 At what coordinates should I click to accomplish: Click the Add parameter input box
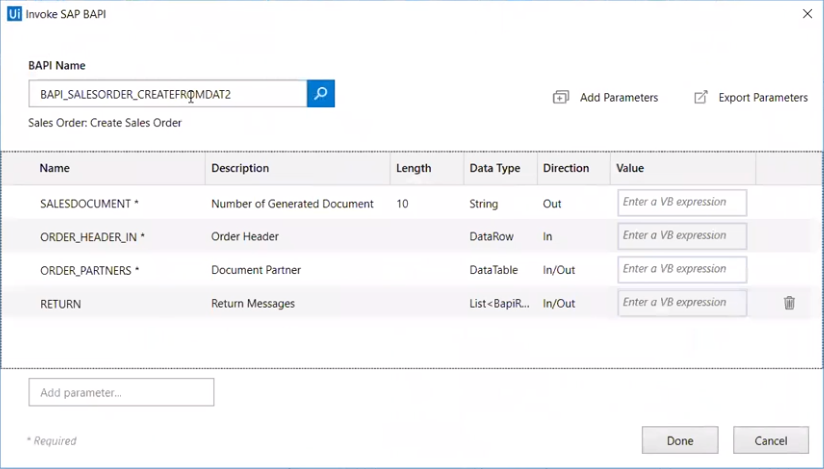coord(121,393)
